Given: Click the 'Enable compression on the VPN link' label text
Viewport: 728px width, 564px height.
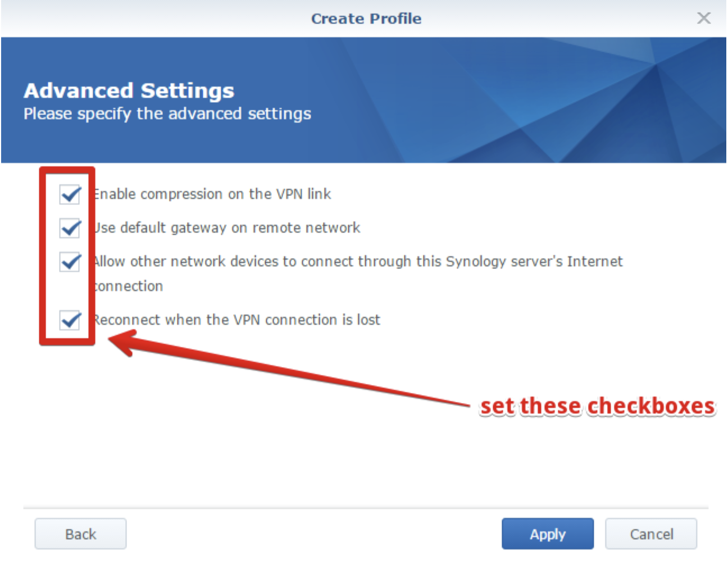Looking at the screenshot, I should click(x=213, y=194).
